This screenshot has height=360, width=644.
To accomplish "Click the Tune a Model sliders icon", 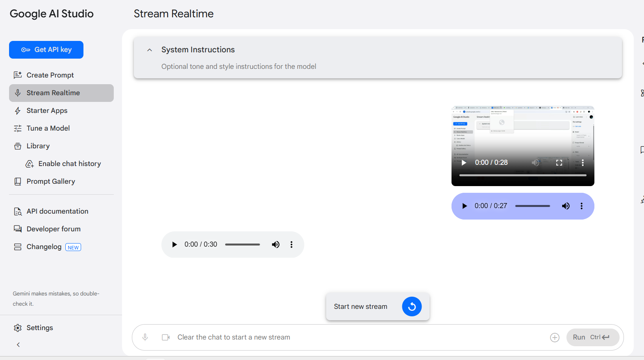I will click(x=18, y=128).
